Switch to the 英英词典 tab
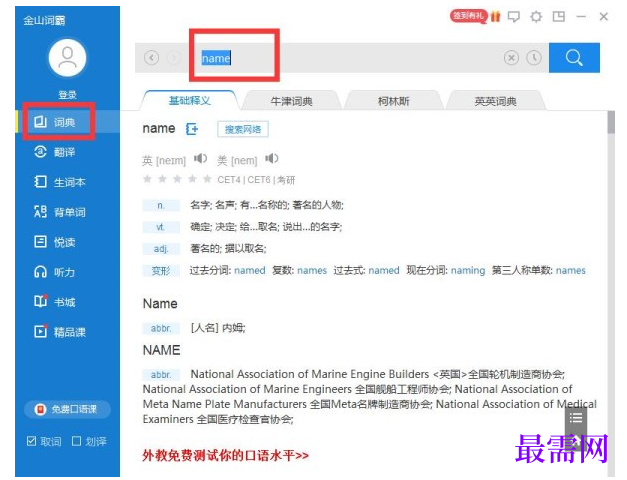Viewport: 627px width, 480px height. coord(495,101)
